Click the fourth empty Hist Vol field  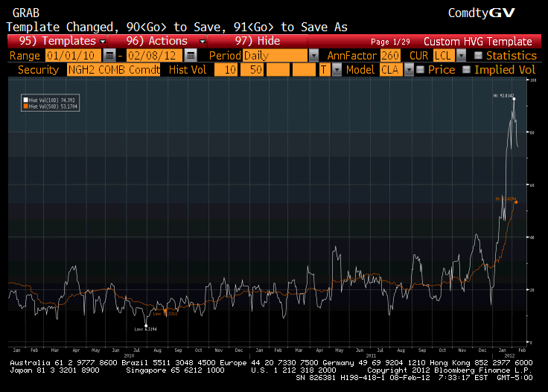(x=304, y=70)
